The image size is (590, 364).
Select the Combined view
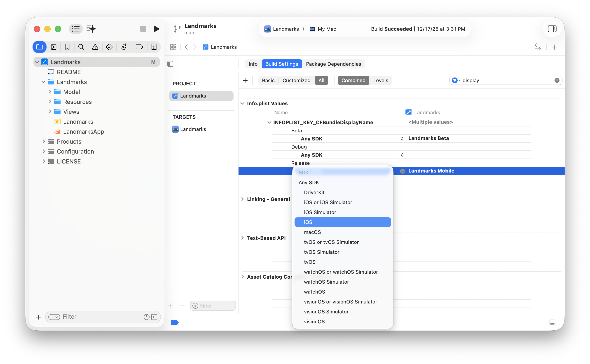pyautogui.click(x=353, y=80)
